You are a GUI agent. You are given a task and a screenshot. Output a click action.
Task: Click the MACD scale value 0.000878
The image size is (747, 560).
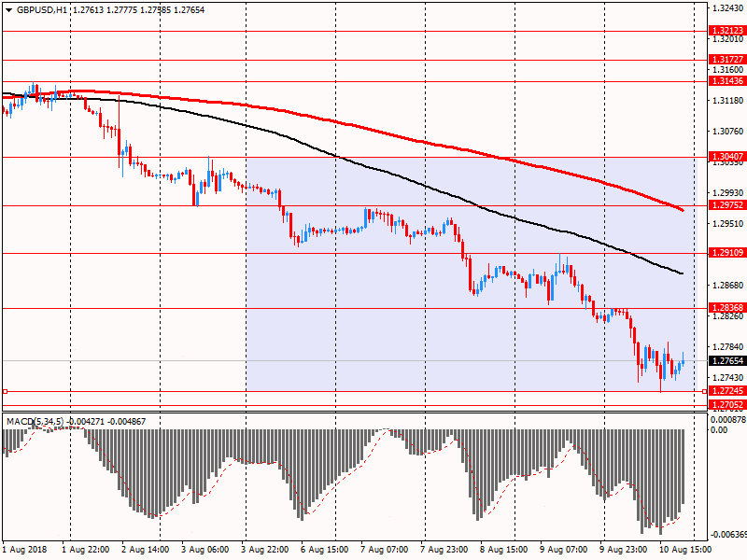point(728,420)
